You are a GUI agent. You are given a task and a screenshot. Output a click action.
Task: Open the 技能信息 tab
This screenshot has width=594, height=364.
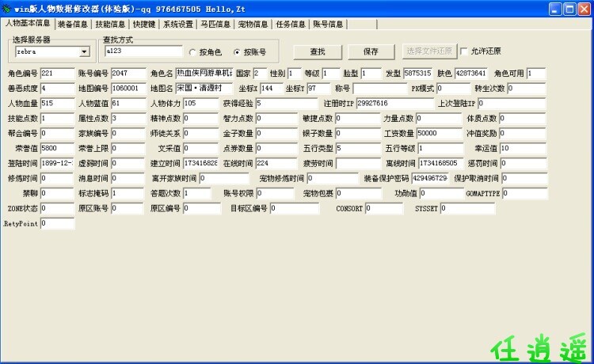[111, 25]
